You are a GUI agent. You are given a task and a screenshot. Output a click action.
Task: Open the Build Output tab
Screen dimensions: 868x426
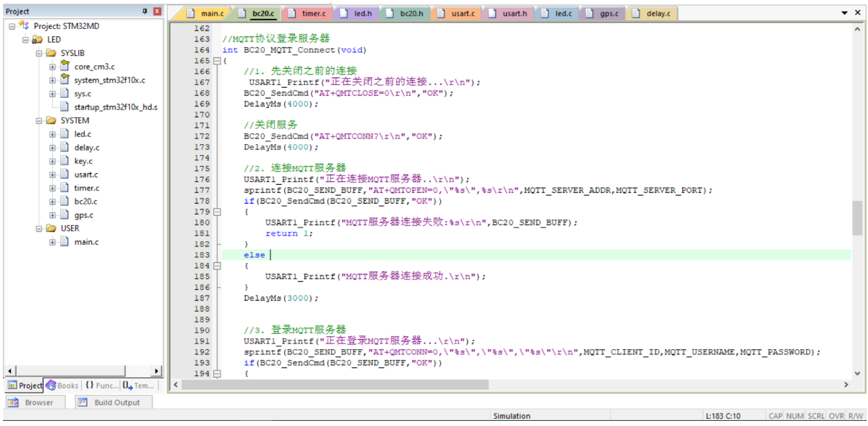[x=113, y=402]
